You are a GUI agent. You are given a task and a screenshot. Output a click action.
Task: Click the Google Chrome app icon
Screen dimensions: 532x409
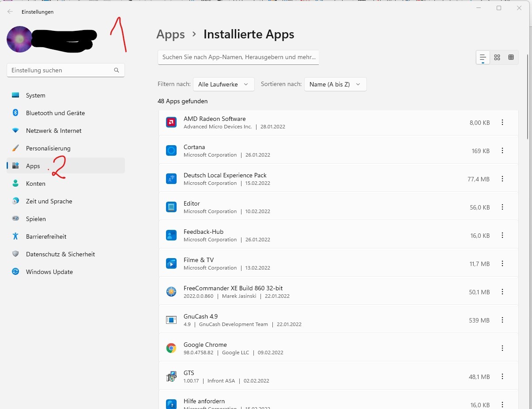pyautogui.click(x=171, y=348)
